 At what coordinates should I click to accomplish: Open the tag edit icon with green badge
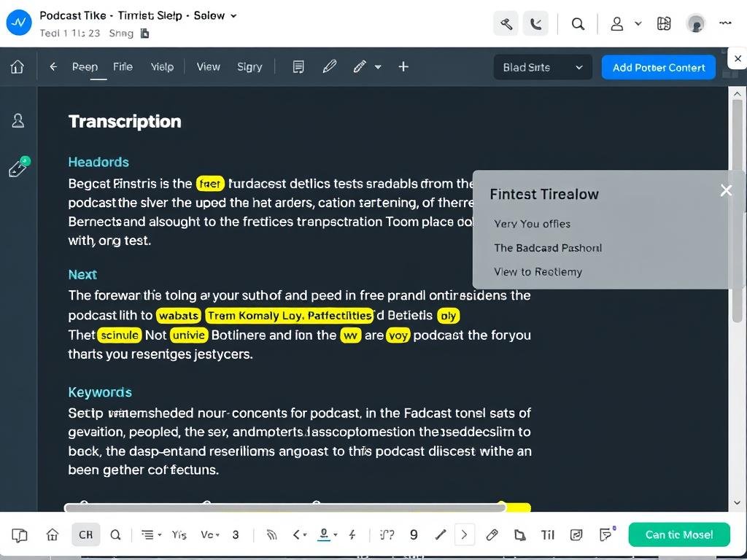pyautogui.click(x=19, y=167)
